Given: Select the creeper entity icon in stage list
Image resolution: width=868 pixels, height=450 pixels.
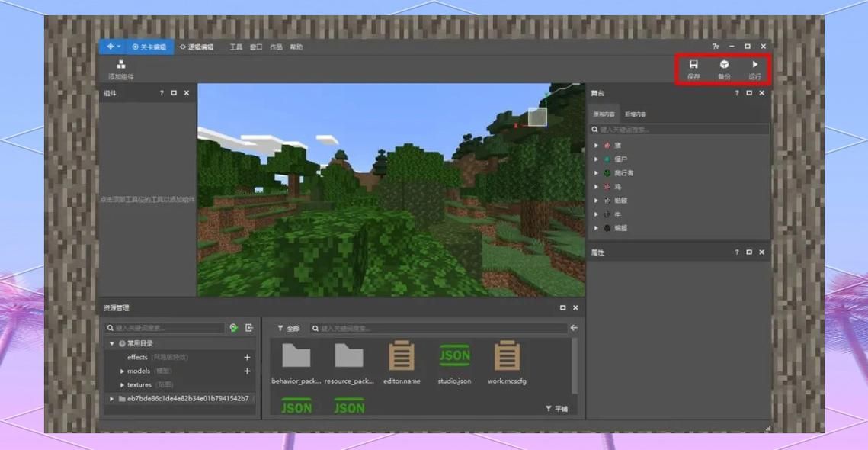Looking at the screenshot, I should 607,173.
